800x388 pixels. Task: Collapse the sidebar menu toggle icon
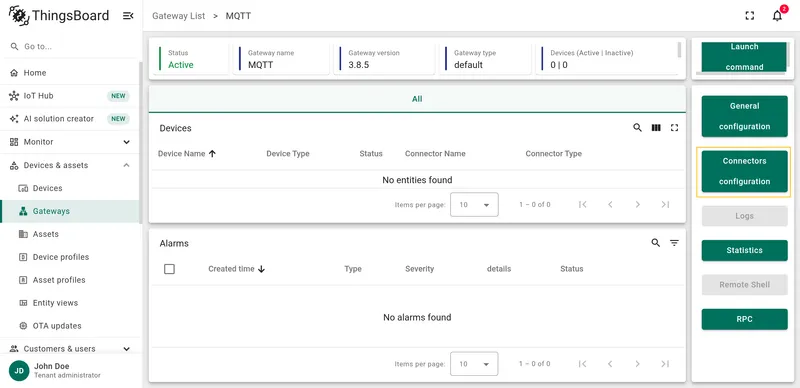click(128, 16)
